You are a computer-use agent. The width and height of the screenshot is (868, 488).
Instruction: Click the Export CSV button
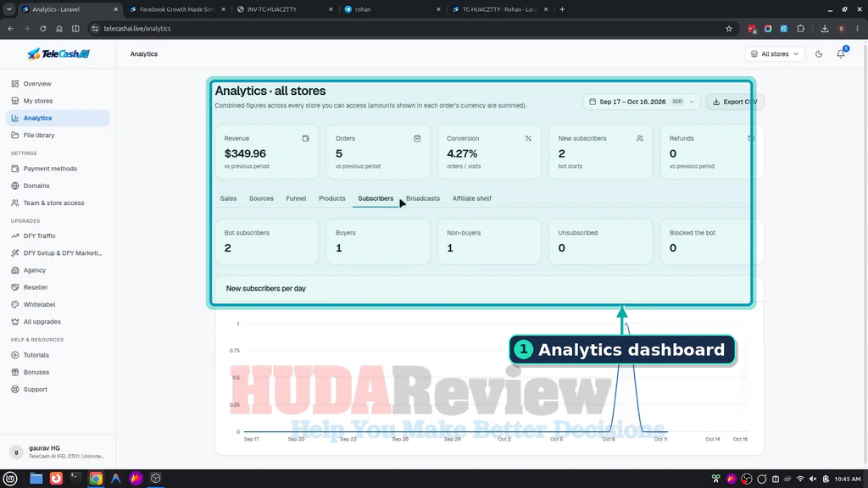click(735, 102)
